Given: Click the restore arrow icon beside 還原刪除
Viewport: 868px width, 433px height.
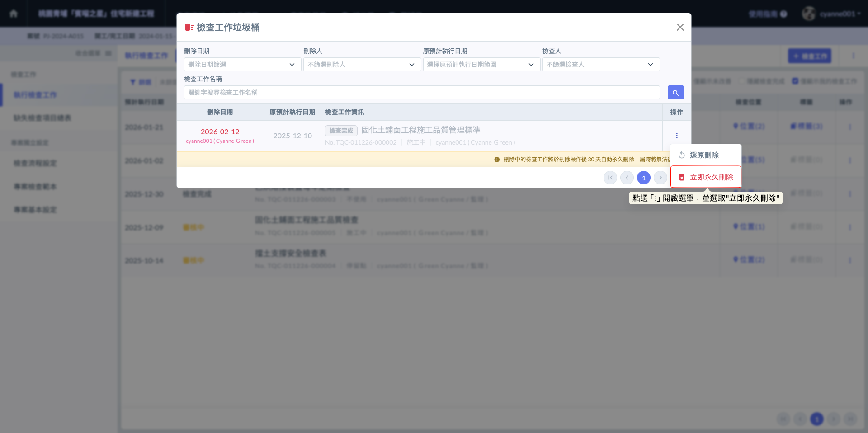Looking at the screenshot, I should click(x=682, y=155).
